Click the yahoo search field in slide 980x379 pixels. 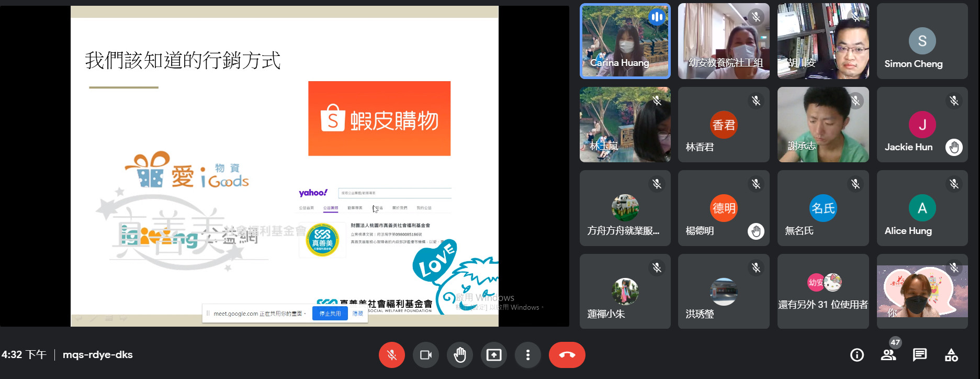[395, 193]
